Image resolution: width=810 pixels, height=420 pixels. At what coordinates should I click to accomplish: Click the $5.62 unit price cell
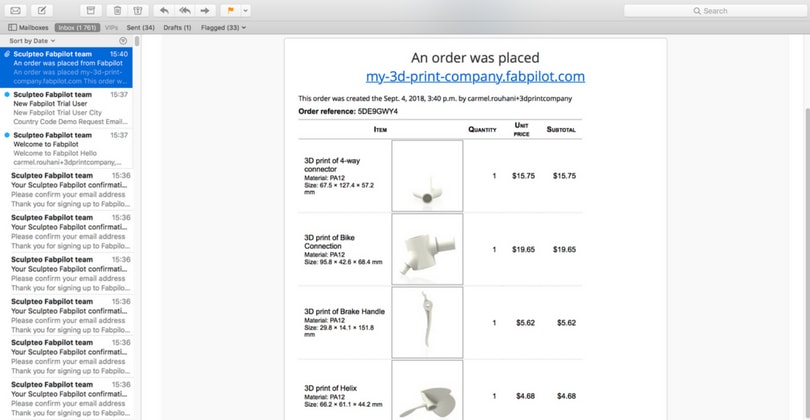(525, 323)
